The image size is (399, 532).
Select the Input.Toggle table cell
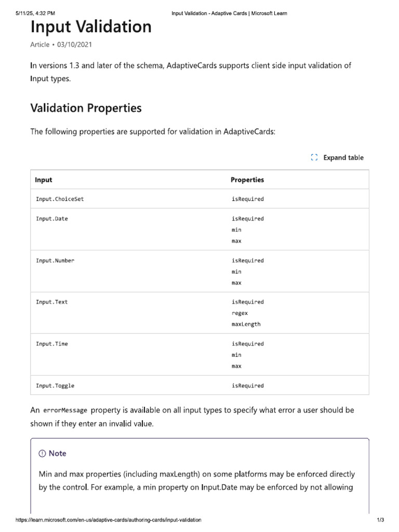[x=55, y=385]
